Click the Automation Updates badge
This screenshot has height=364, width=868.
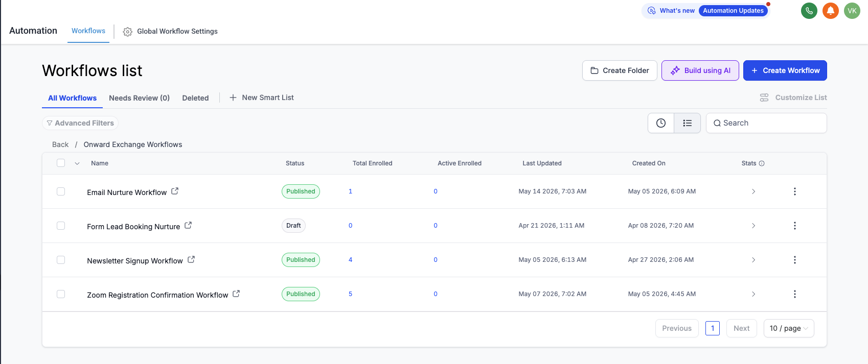click(x=733, y=11)
